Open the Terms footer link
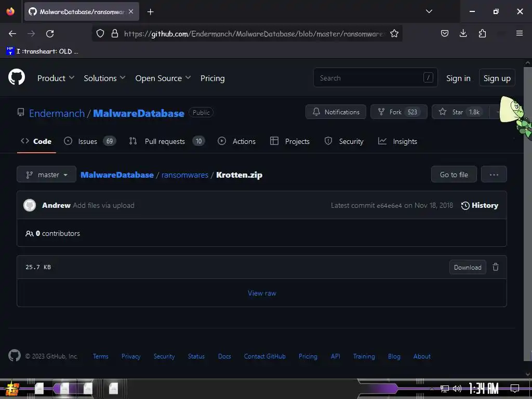 pyautogui.click(x=100, y=356)
